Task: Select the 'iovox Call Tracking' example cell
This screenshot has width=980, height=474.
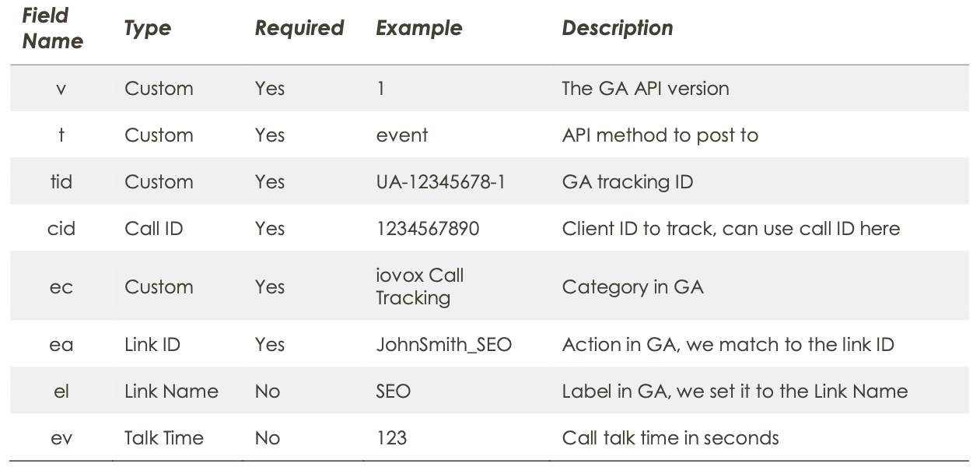Action: coord(419,286)
